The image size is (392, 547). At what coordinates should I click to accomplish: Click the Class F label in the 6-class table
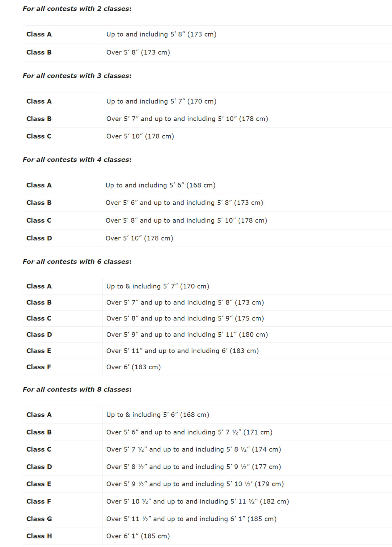tap(39, 367)
